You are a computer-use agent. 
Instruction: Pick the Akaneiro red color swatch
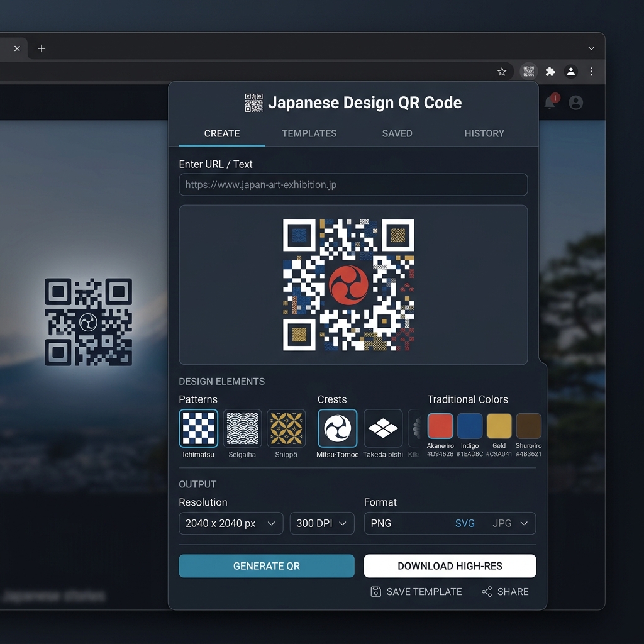coord(440,426)
